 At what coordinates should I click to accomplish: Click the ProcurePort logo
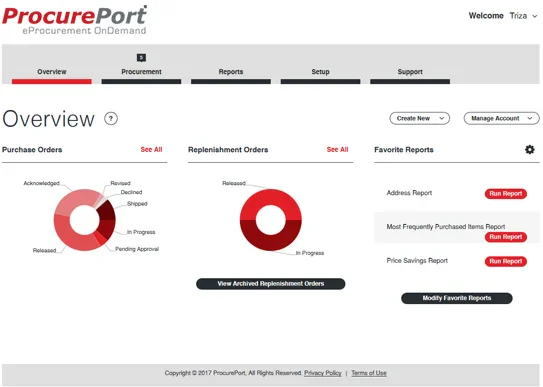pyautogui.click(x=74, y=20)
